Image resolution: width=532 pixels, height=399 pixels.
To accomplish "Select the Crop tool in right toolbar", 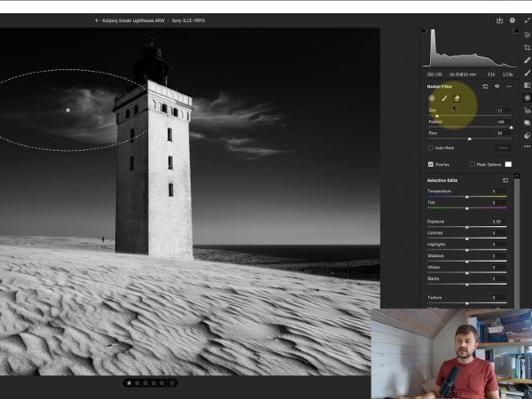I will pos(528,47).
